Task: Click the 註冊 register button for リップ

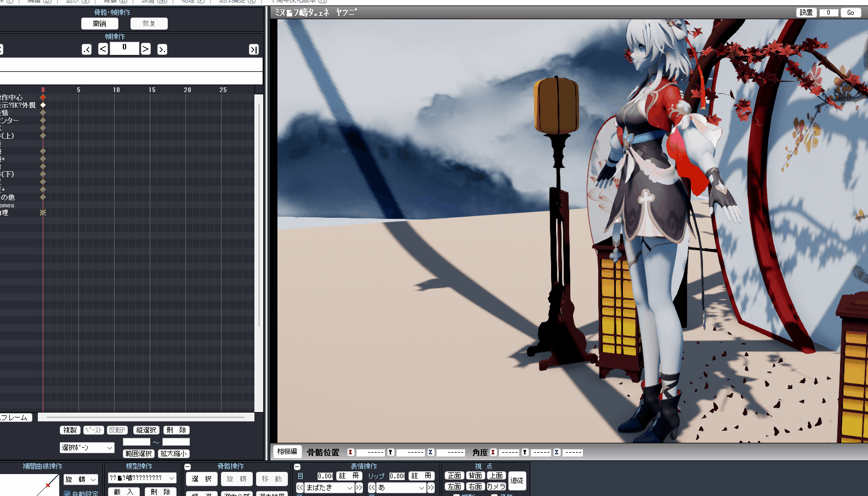Action: [x=422, y=476]
